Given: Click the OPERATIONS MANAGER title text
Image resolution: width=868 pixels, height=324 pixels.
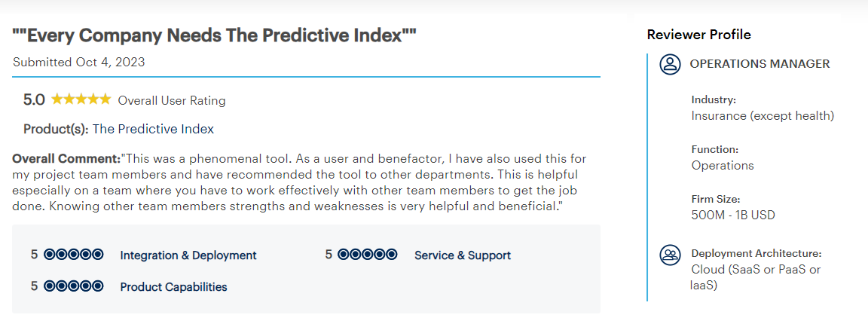Looking at the screenshot, I should [760, 64].
